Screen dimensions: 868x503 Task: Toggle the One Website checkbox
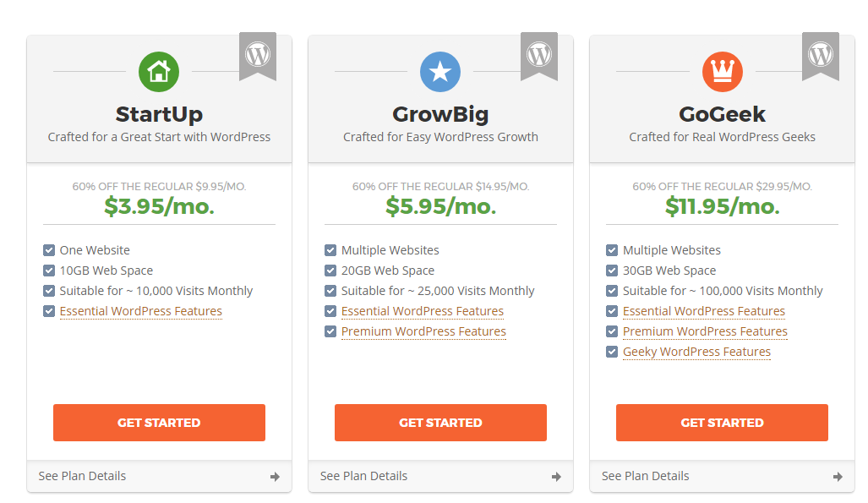(x=49, y=250)
